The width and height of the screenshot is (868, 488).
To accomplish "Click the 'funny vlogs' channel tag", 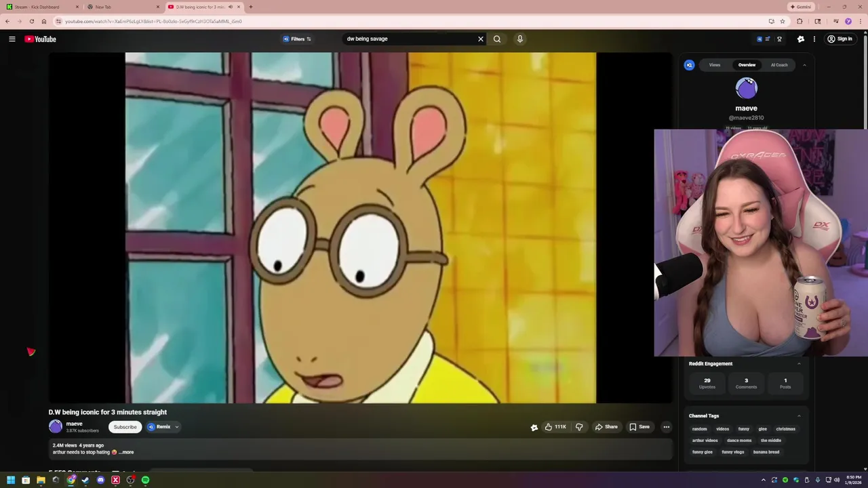I will click(x=733, y=452).
